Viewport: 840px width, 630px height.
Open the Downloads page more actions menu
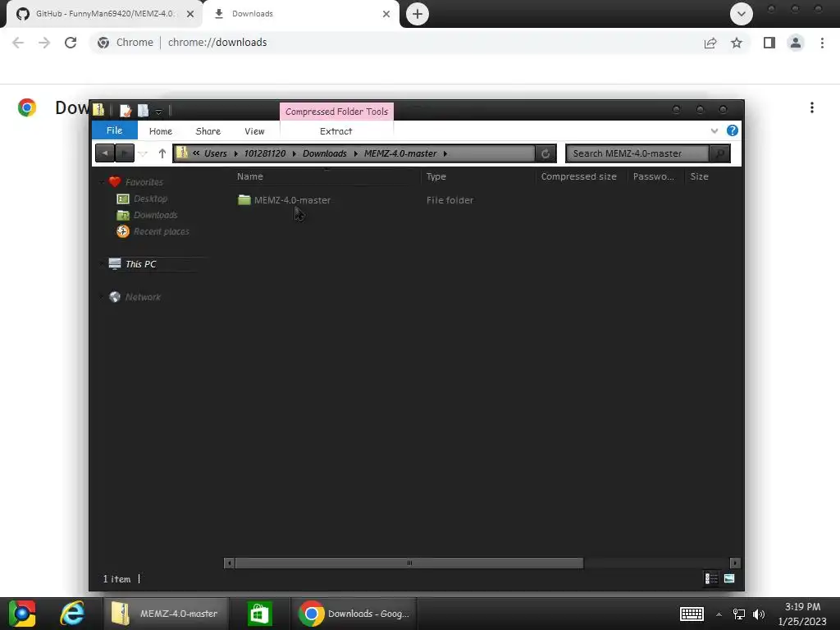(812, 107)
